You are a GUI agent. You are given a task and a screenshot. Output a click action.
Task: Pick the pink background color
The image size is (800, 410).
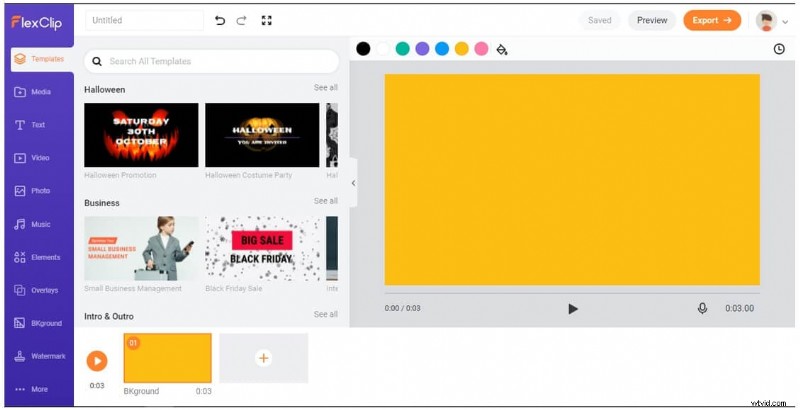pyautogui.click(x=481, y=49)
